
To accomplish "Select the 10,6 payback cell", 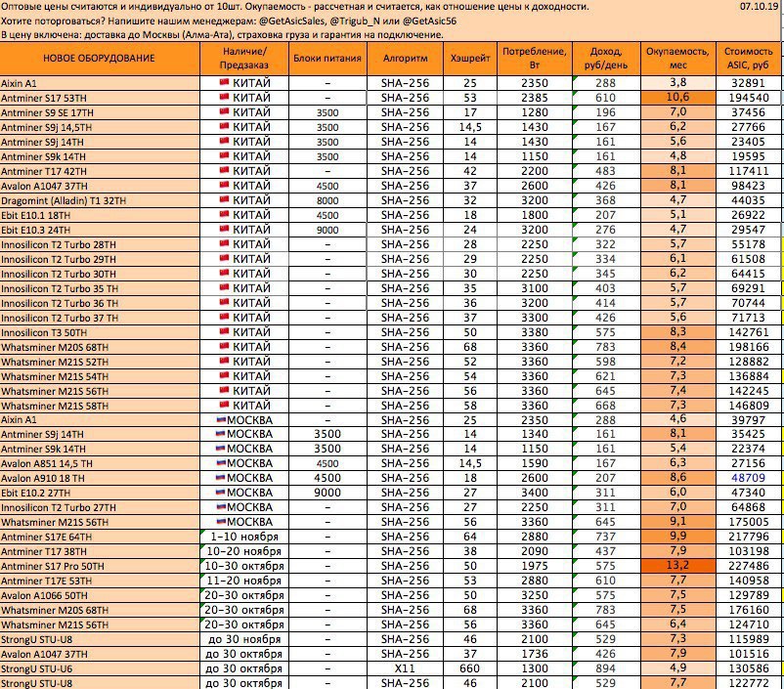I will [x=678, y=97].
